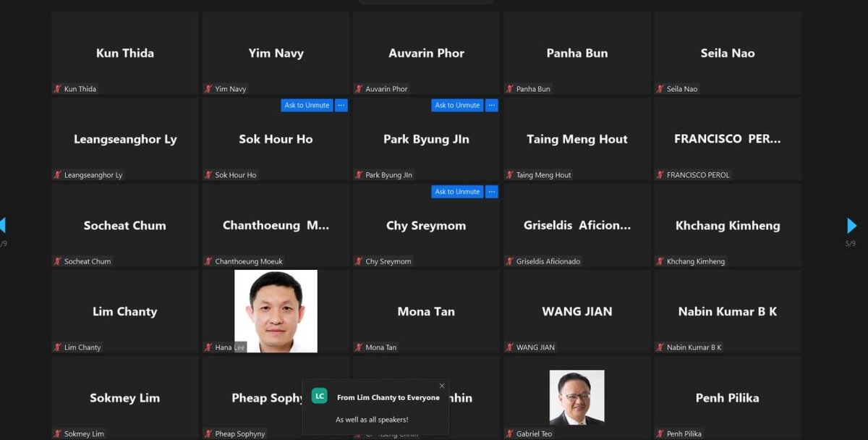Ask Chy Sreymom to unmute

[x=457, y=192]
